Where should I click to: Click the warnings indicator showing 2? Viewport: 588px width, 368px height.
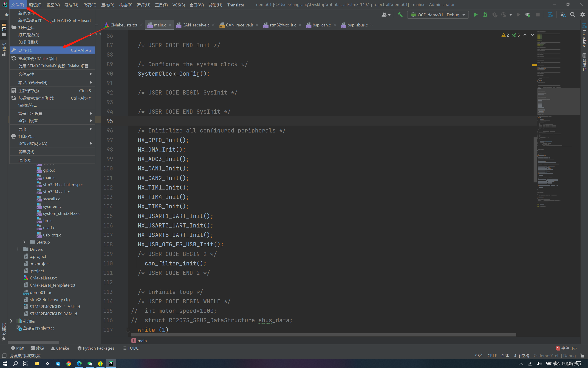pos(505,35)
